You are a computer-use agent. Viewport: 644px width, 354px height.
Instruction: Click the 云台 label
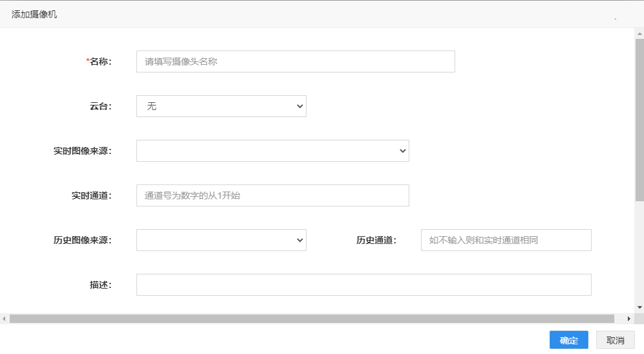(101, 106)
